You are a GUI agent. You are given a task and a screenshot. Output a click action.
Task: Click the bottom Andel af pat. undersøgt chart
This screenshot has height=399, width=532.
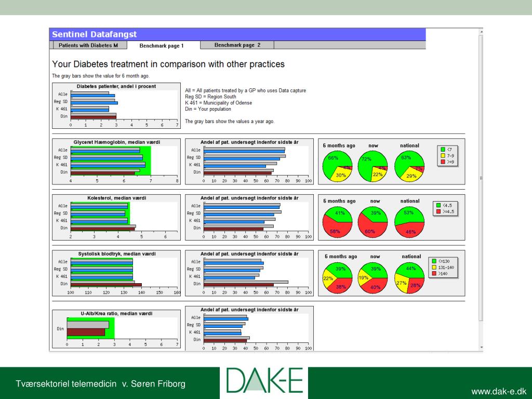click(249, 329)
